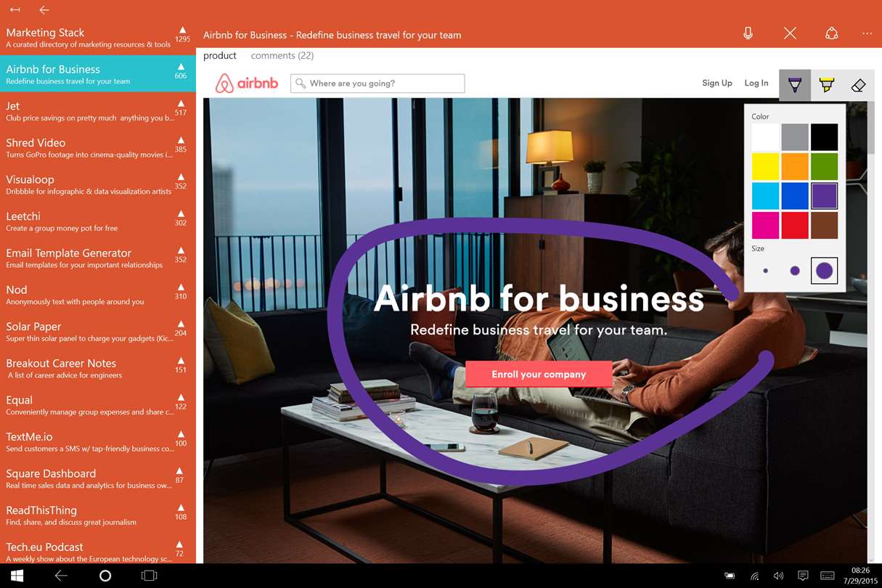Open the ReadThisThing entry
Screen dimensions: 882x588
[98, 515]
